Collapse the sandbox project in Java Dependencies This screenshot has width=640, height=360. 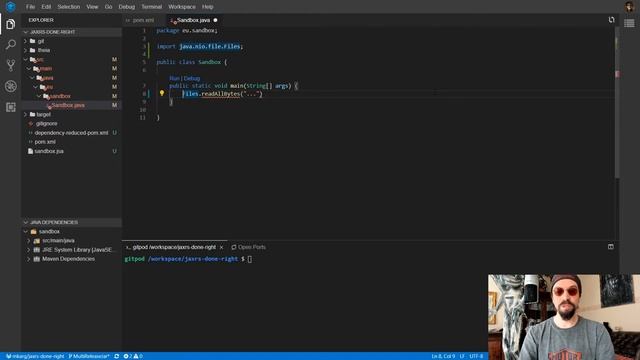click(25, 231)
